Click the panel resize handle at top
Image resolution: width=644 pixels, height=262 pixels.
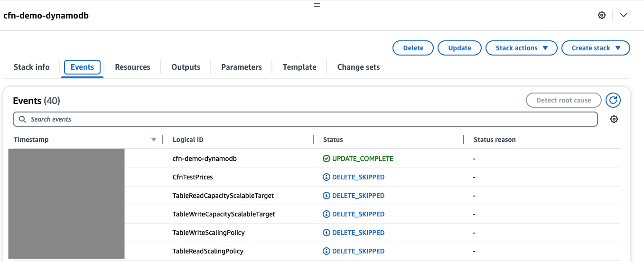click(x=317, y=5)
